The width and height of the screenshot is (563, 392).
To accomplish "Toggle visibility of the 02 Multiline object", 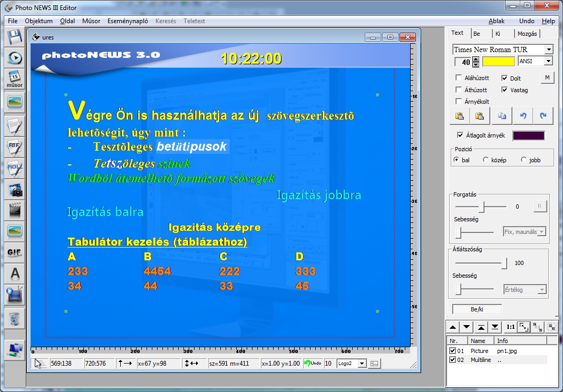I will [x=452, y=360].
